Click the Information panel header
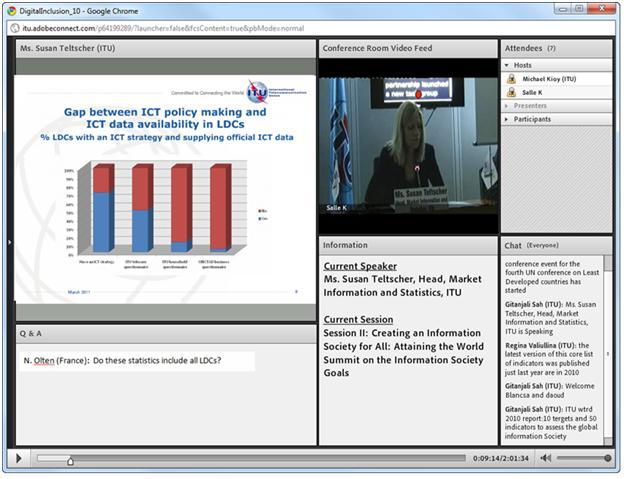 [408, 245]
